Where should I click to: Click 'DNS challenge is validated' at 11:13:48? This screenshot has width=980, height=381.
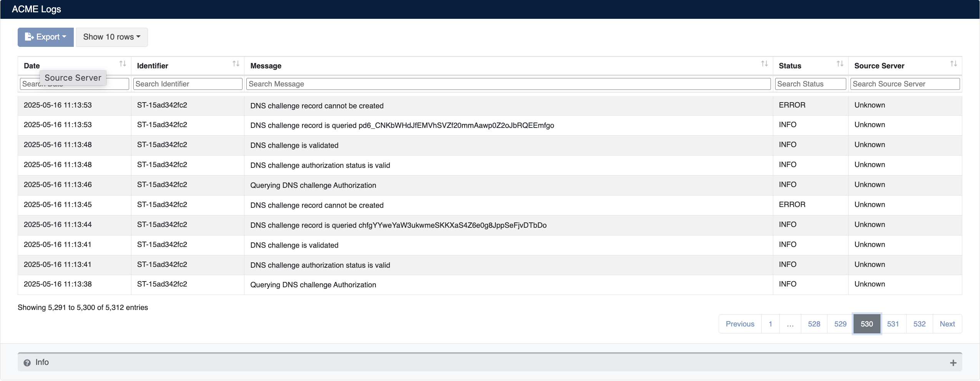294,145
